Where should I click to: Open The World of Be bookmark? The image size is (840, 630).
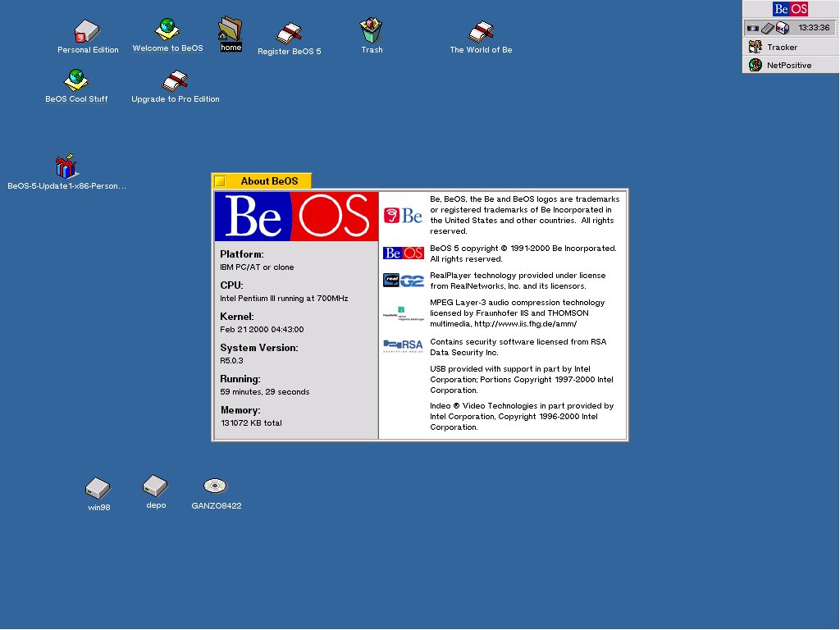tap(481, 32)
